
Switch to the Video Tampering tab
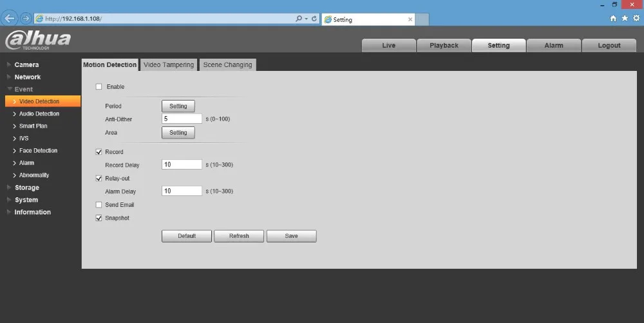(169, 64)
